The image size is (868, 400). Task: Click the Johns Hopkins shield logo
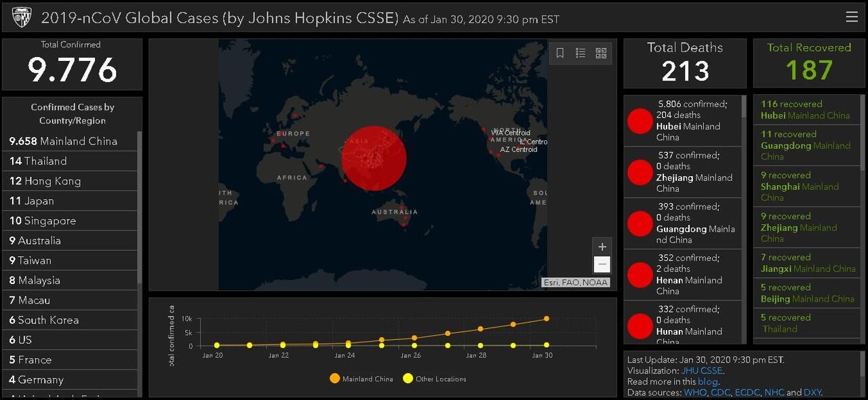pyautogui.click(x=21, y=18)
